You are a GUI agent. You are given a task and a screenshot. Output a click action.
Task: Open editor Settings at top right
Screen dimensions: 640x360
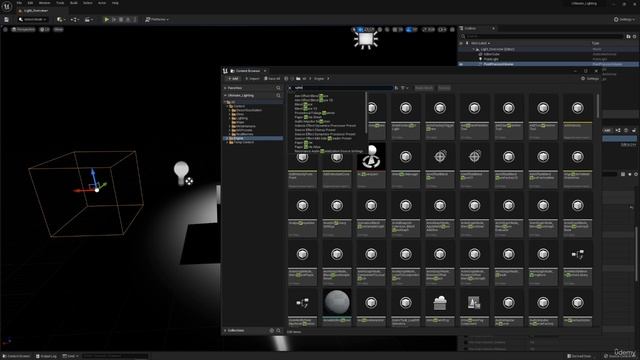coord(624,20)
